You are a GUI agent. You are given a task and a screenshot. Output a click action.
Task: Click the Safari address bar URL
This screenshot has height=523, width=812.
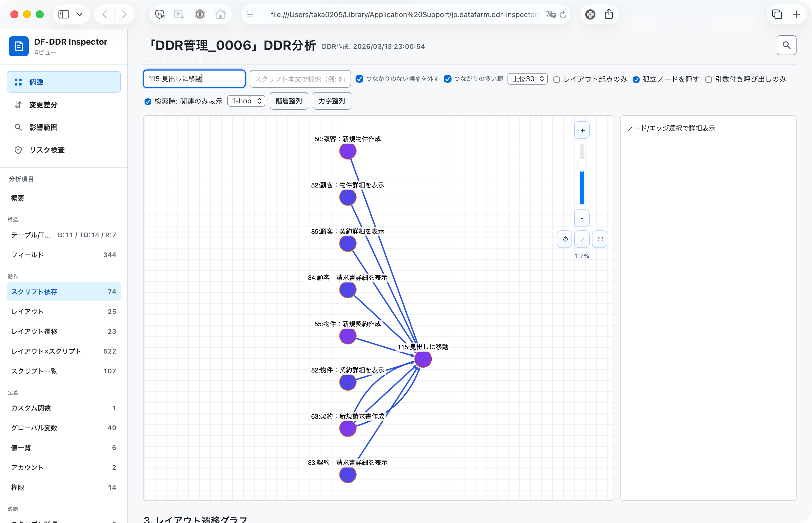(x=405, y=14)
